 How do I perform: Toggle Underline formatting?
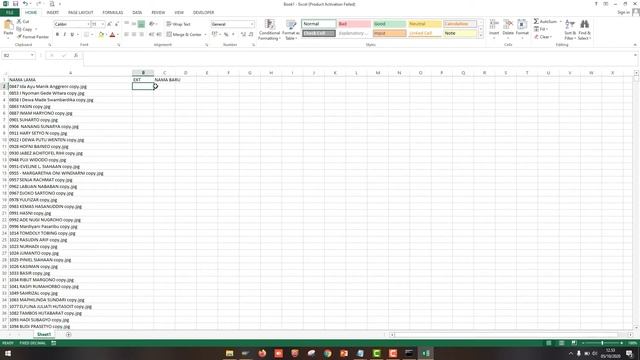point(72,35)
